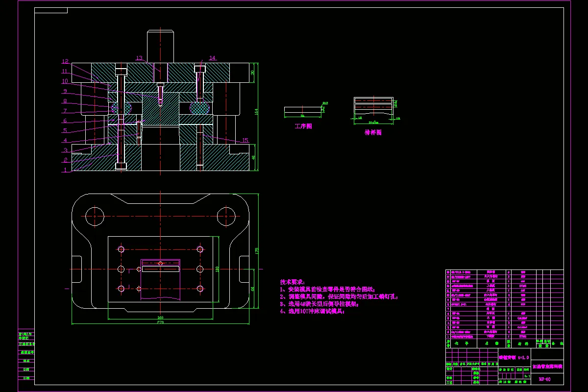The image size is (588, 392).
Task: Click the 164 height dimension text
Action: click(x=256, y=112)
